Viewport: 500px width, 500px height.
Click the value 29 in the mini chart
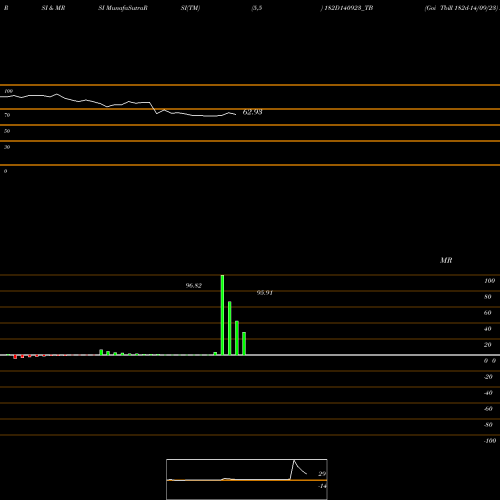(x=322, y=474)
